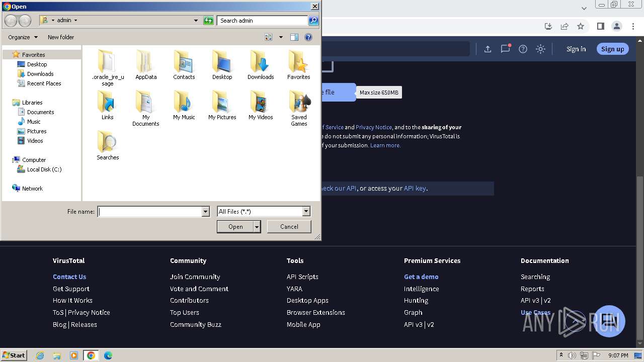Expand the views options dropdown arrow

(x=281, y=37)
